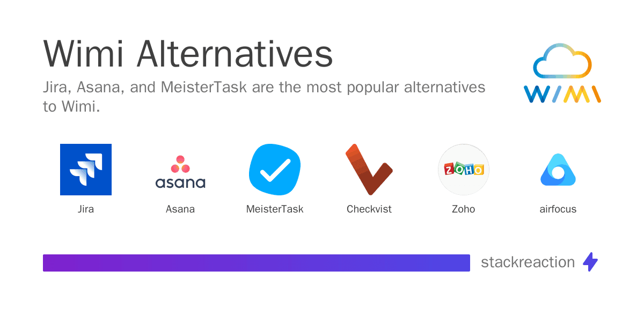
Task: Open the Wimi cloud logo
Action: [x=562, y=73]
